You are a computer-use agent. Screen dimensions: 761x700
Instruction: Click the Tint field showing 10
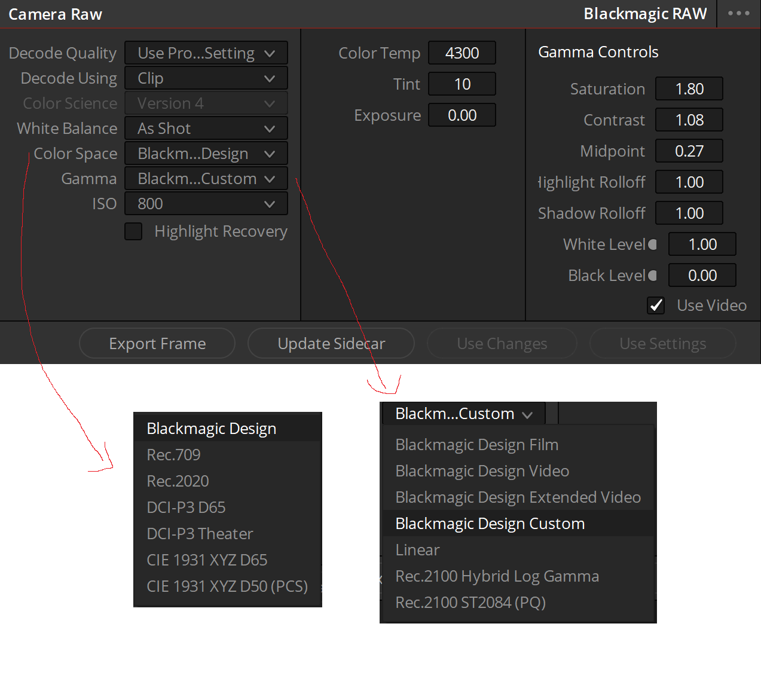click(x=462, y=84)
